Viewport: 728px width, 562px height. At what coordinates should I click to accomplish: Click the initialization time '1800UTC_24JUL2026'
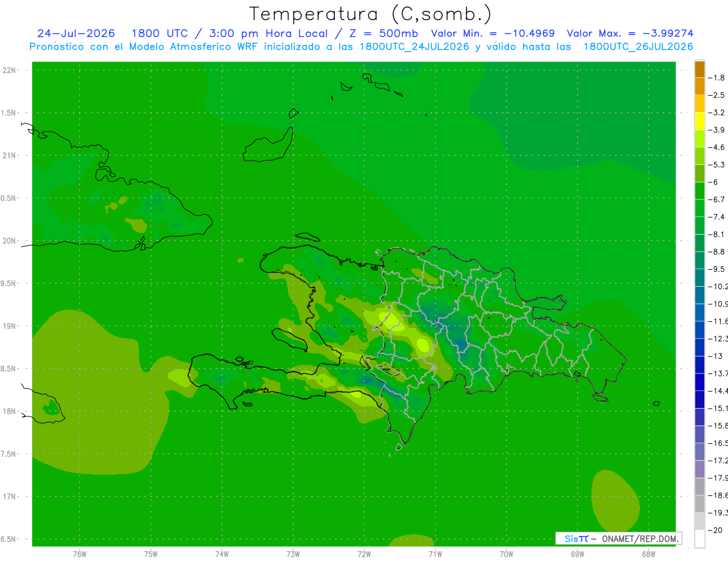[414, 47]
